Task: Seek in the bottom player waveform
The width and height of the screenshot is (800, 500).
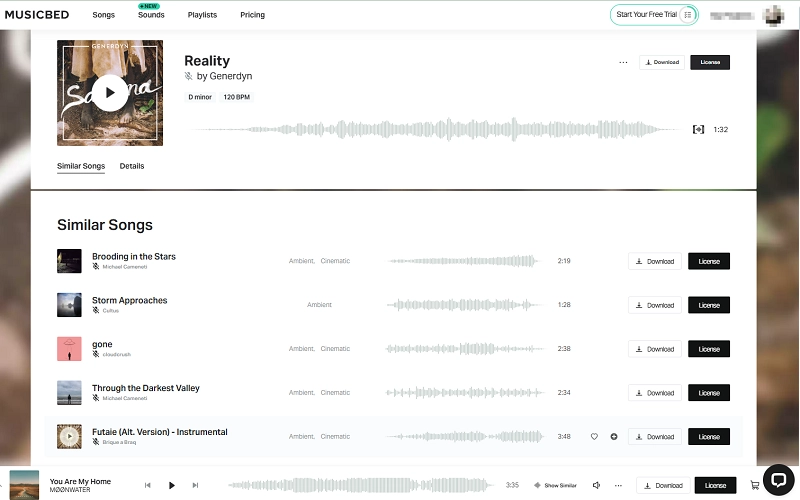Action: click(360, 485)
